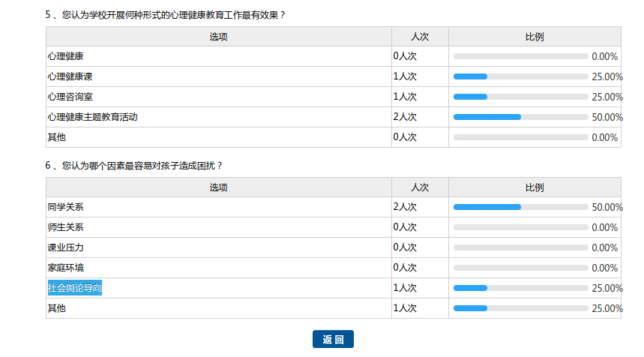
Task: Click the progress bar for 同学关系
Action: (x=520, y=207)
